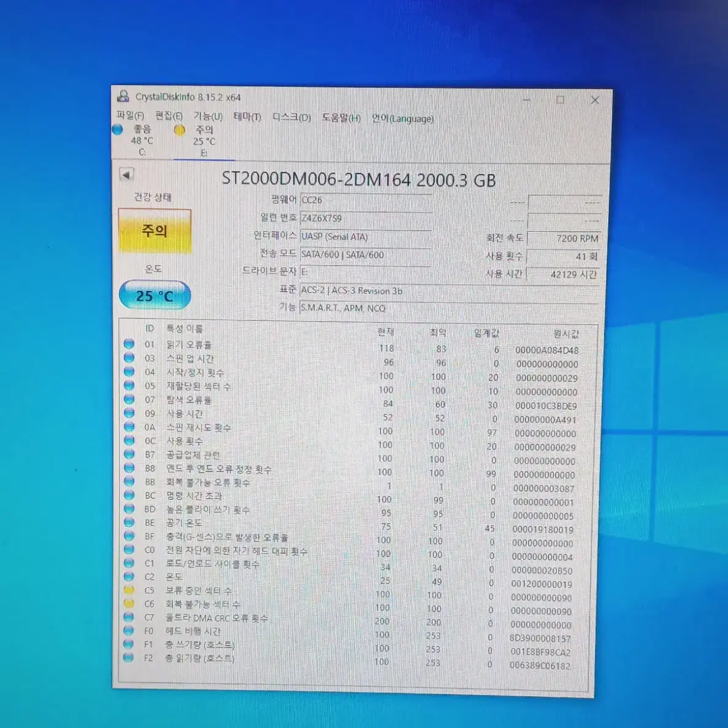Click the serial number field Z4Z6X7S9
728x728 pixels.
coord(366,218)
